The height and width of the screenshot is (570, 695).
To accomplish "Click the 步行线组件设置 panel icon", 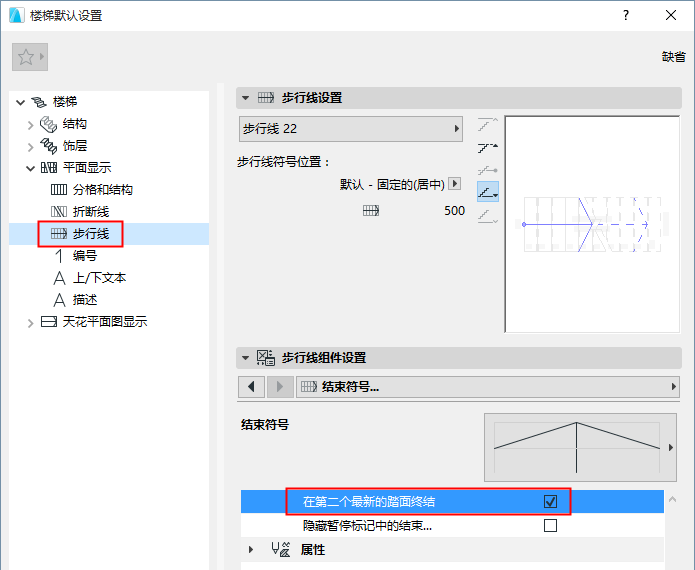I will (266, 358).
